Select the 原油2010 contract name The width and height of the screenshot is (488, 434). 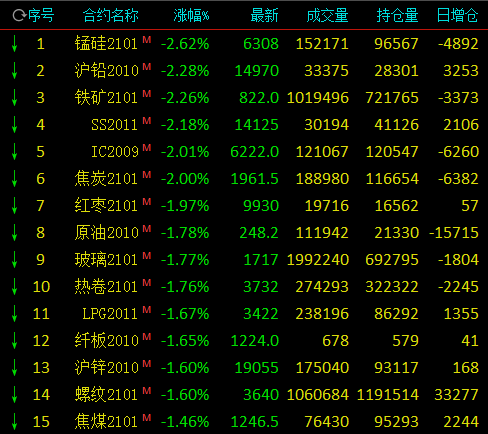click(x=106, y=233)
